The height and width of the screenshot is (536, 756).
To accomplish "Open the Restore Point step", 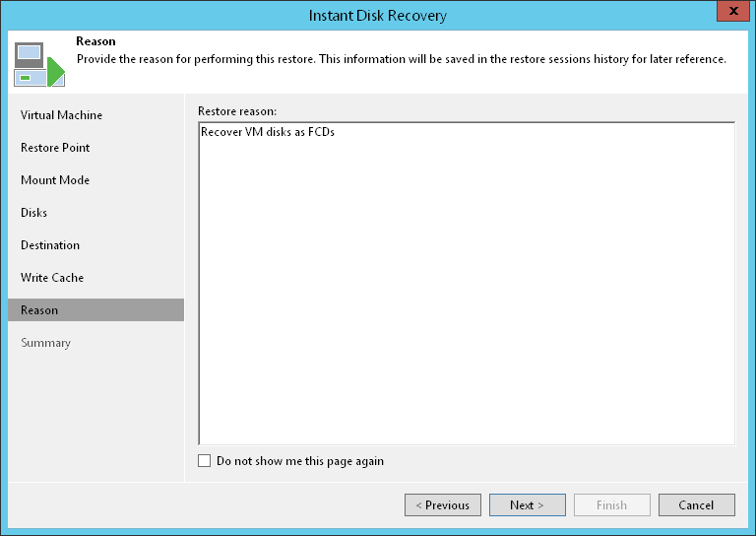I will coord(55,148).
